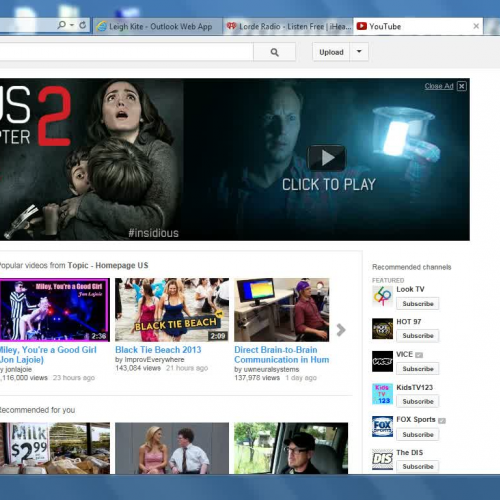Subscribe to Look TV
The image size is (500, 500).
418,304
